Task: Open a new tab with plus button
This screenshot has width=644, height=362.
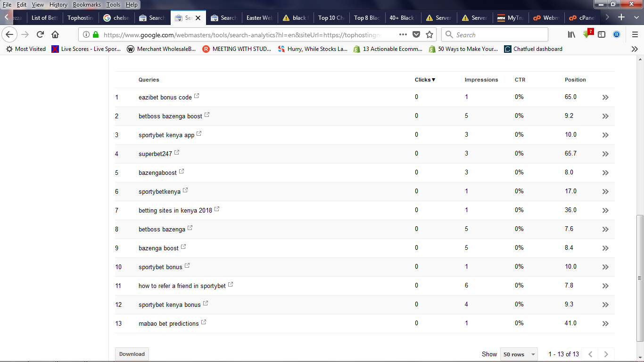Action: (x=621, y=17)
